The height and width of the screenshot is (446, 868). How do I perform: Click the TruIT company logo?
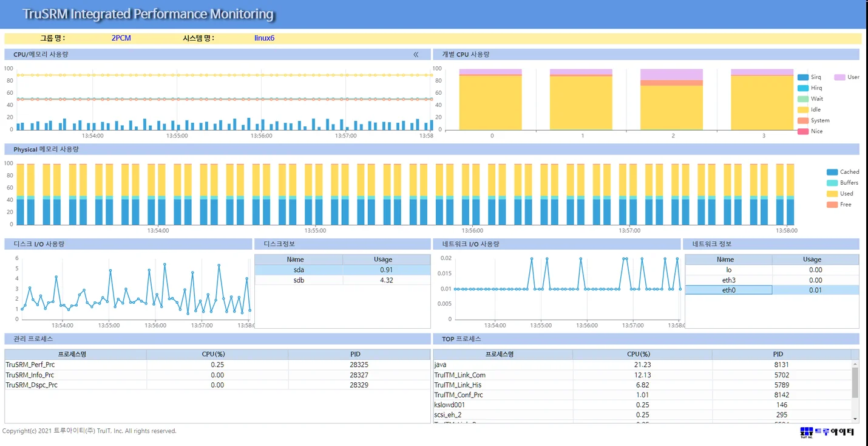[x=827, y=432]
